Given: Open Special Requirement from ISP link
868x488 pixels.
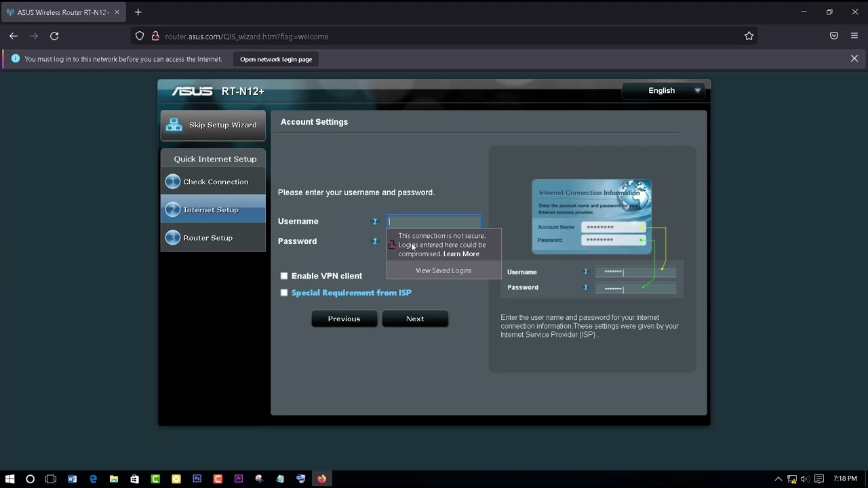Looking at the screenshot, I should pos(351,293).
